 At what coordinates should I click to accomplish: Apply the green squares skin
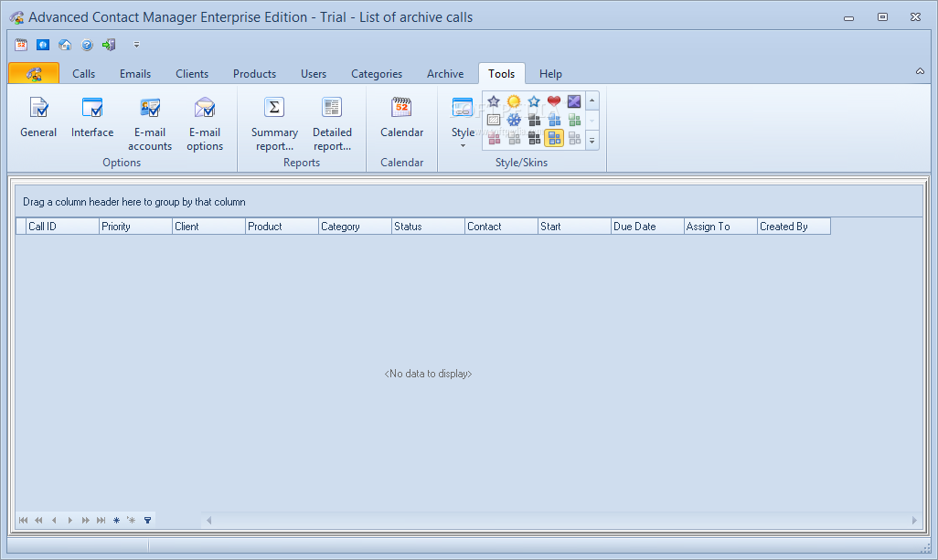click(574, 120)
